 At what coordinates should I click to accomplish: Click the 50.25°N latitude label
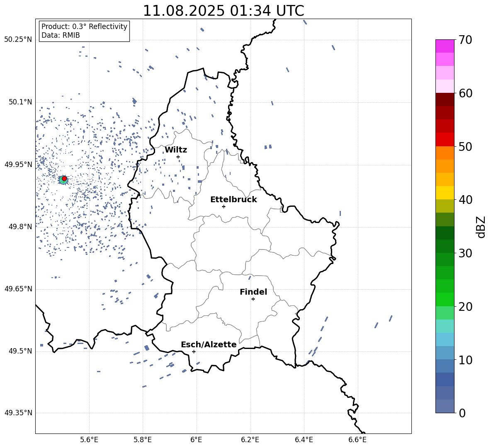point(18,40)
